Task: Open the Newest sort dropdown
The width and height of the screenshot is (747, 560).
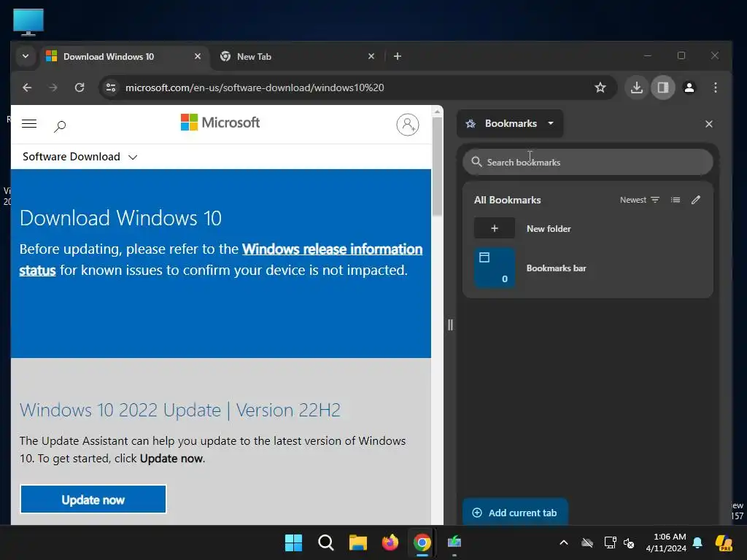Action: pyautogui.click(x=639, y=200)
